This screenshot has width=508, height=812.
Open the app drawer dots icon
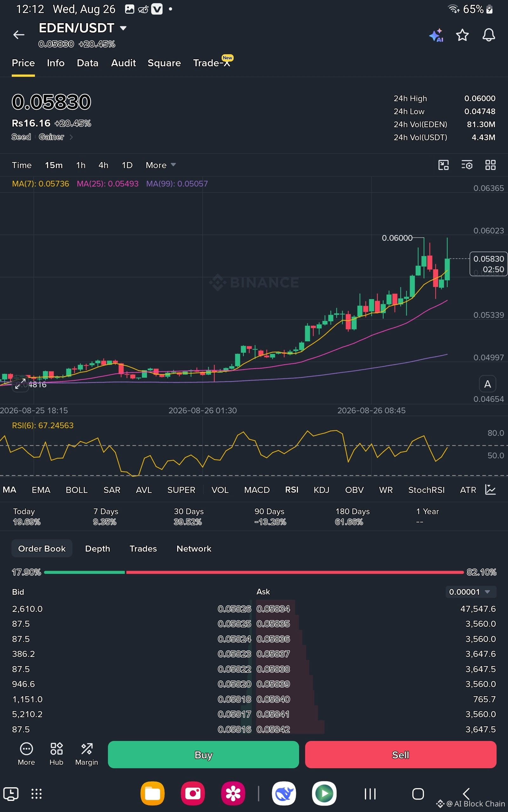(36, 794)
